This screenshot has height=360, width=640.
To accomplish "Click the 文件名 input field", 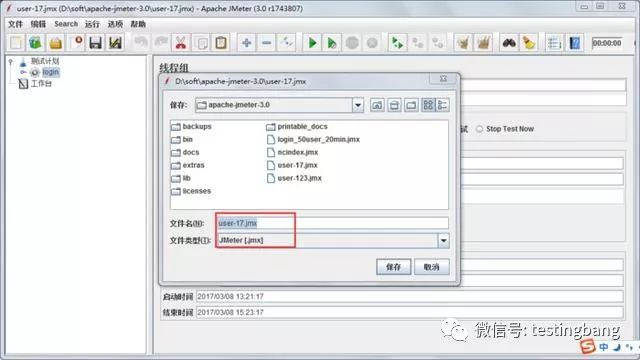I will click(332, 223).
